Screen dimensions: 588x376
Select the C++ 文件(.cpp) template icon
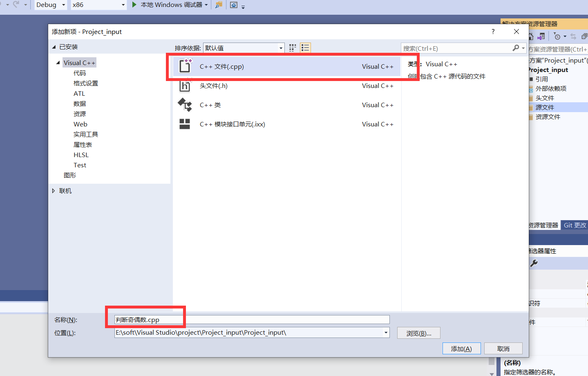tap(185, 66)
